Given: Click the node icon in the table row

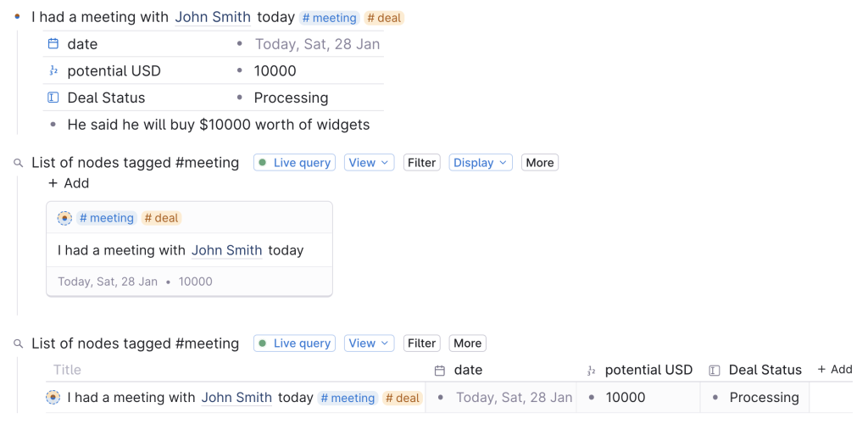Looking at the screenshot, I should [x=53, y=397].
